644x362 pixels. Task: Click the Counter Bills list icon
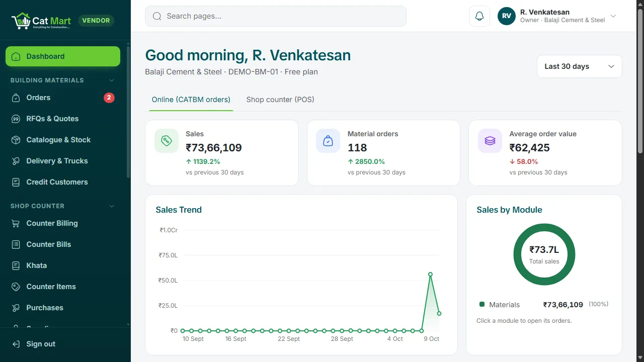16,244
